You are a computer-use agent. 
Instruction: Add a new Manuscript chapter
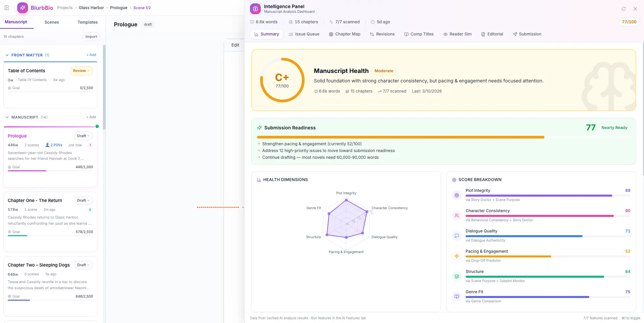click(x=91, y=117)
